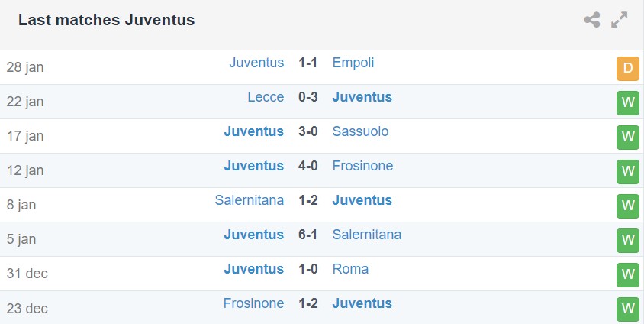Click the 1-1 score of the Empoli match
The width and height of the screenshot is (644, 324).
click(308, 63)
